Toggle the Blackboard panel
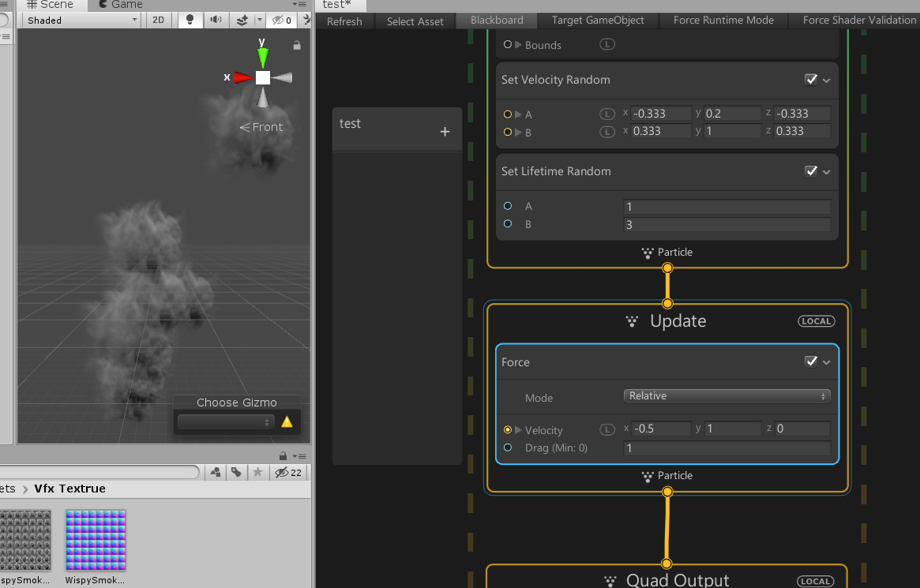The image size is (920, 588). click(x=497, y=20)
